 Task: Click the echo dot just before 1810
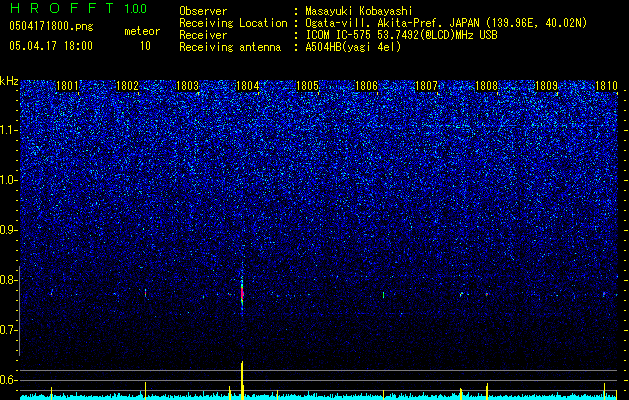(x=604, y=294)
